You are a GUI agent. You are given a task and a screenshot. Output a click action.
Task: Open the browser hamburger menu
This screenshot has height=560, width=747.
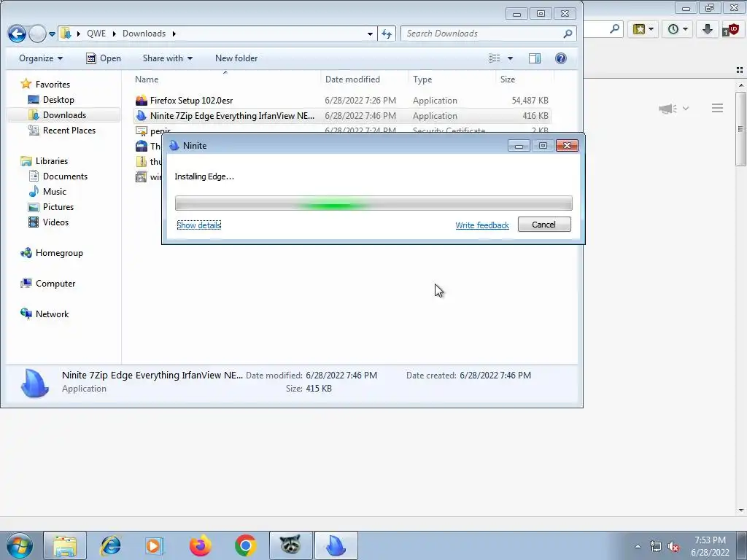[x=718, y=108]
